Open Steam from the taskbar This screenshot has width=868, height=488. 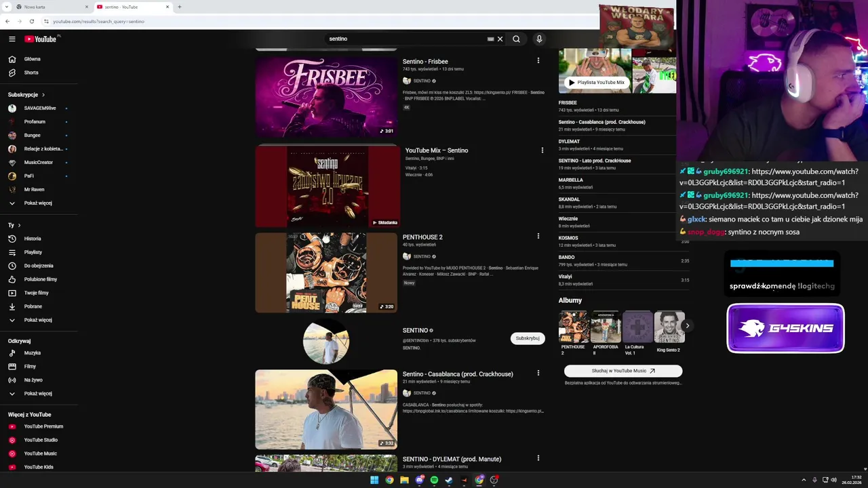449,480
